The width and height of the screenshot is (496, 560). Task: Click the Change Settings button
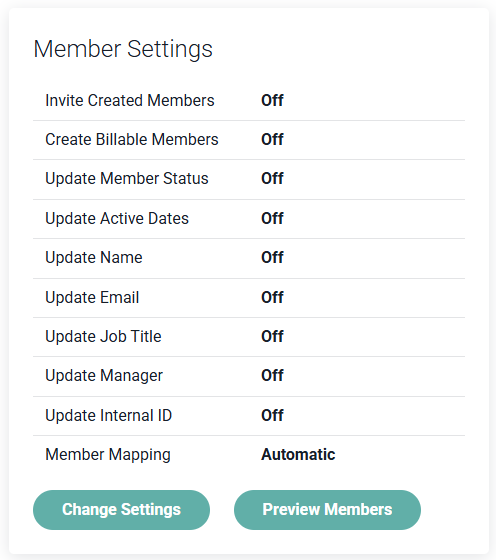click(x=121, y=510)
